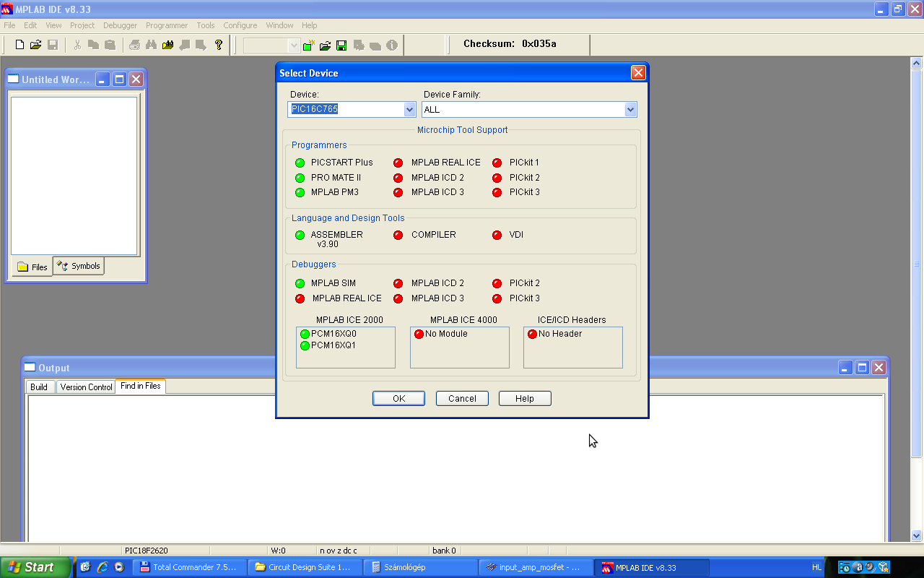
Task: Close the Select Device dialog
Action: tap(638, 73)
